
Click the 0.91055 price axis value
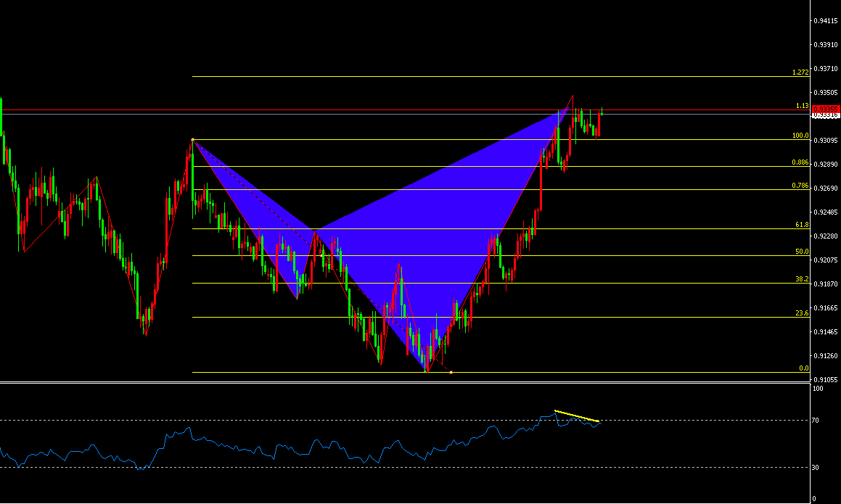(x=826, y=379)
